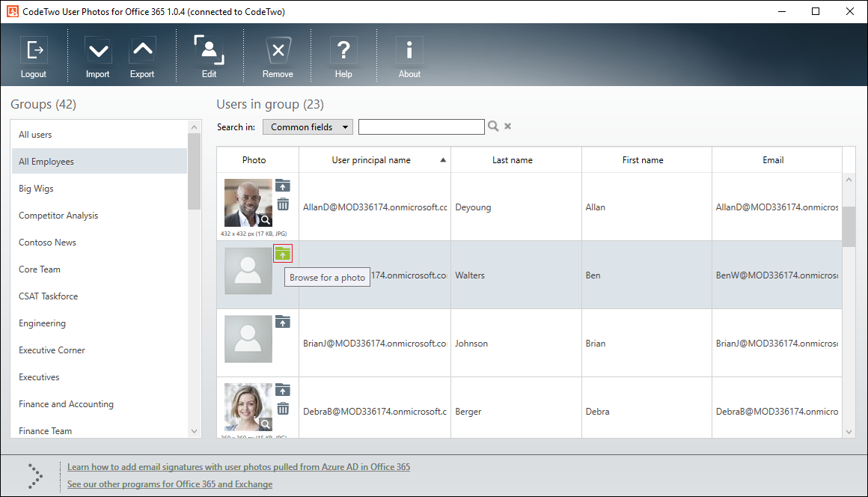
Task: Click the AllanD@MOD336174 email cell
Action: [x=777, y=207]
